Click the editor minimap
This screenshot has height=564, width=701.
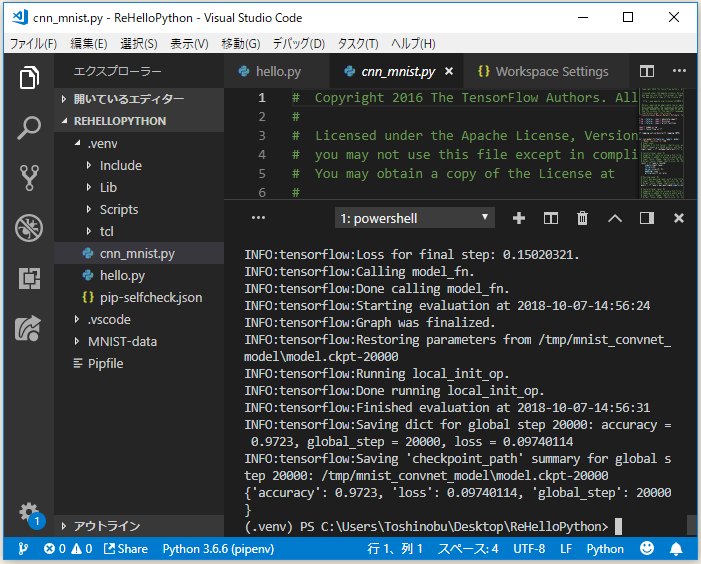(661, 143)
